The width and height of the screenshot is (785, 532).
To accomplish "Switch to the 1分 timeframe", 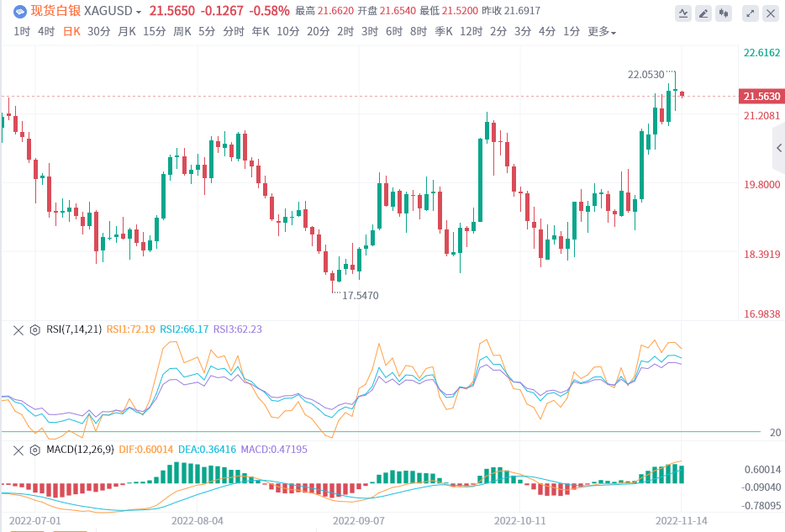I will [572, 32].
